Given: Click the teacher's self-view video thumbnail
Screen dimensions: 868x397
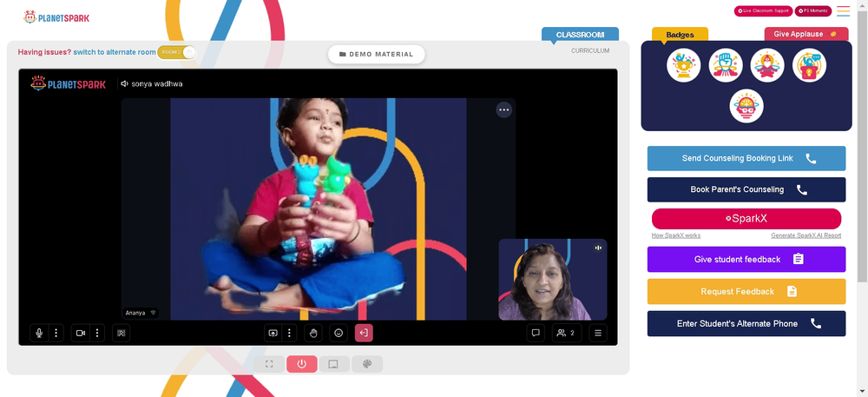Looking at the screenshot, I should (x=552, y=280).
